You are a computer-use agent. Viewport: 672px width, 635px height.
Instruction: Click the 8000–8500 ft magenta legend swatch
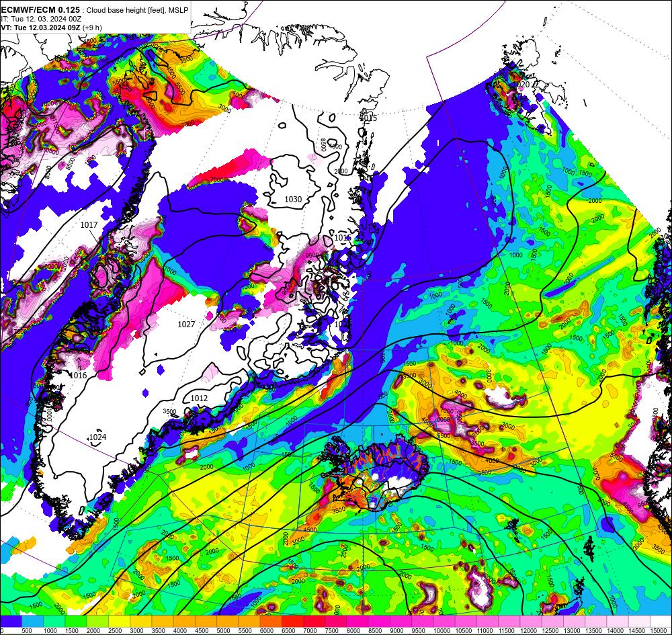click(x=358, y=622)
